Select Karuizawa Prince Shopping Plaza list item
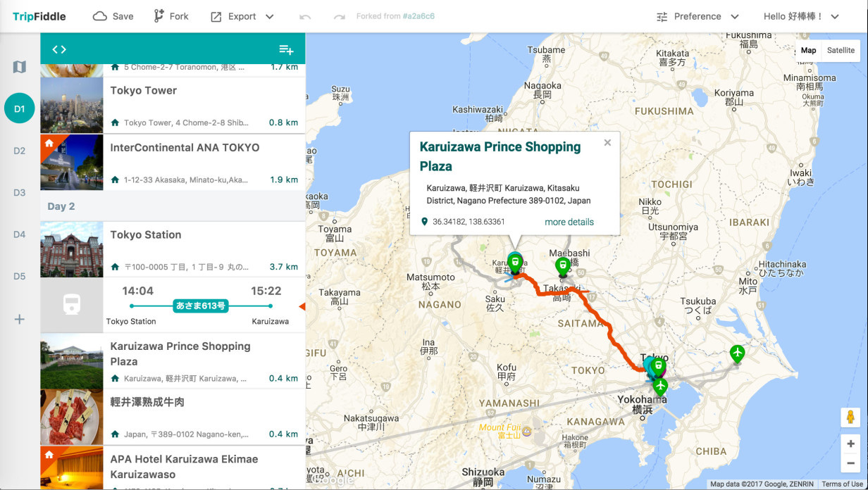The height and width of the screenshot is (490, 868). coord(173,361)
